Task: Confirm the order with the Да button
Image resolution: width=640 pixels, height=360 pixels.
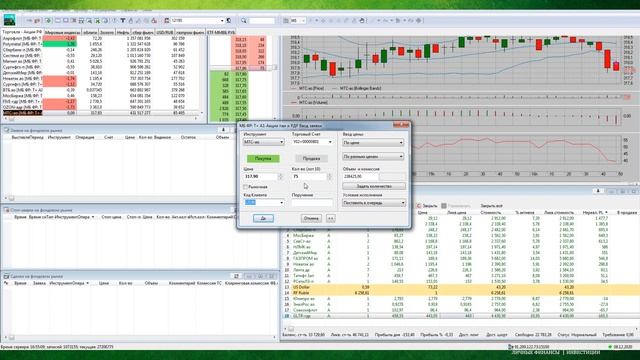Action: point(263,218)
